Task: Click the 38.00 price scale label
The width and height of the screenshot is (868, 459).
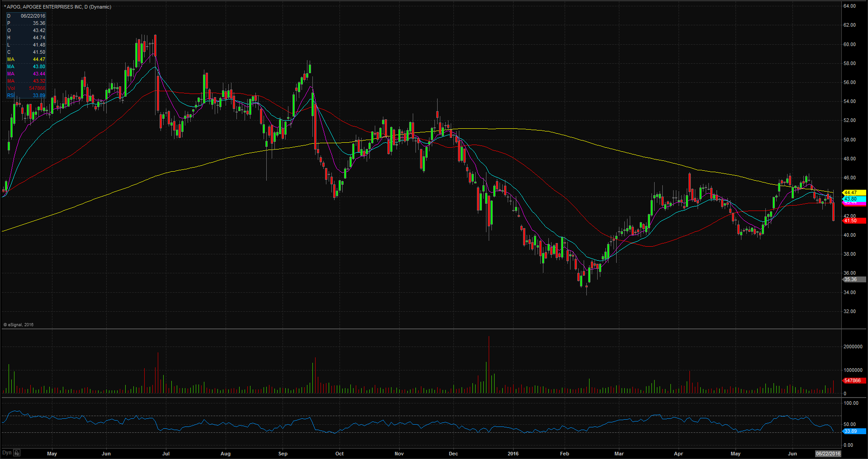Action: click(x=849, y=254)
